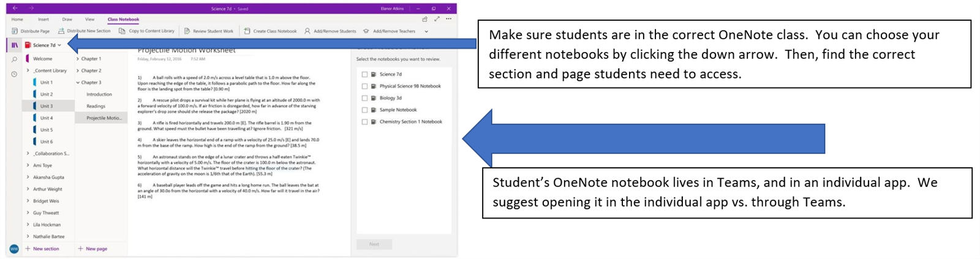
Task: Open the Science 7d notebook dropdown
Action: (x=59, y=45)
